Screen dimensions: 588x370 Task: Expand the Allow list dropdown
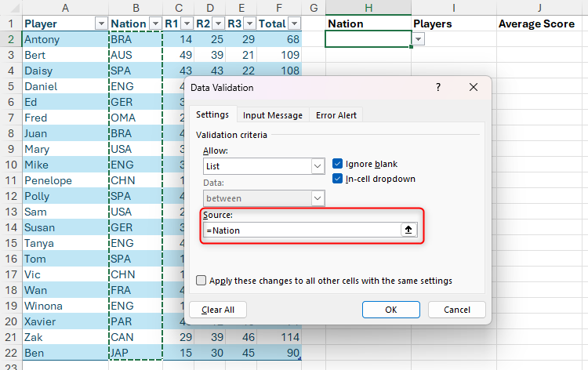click(x=318, y=166)
